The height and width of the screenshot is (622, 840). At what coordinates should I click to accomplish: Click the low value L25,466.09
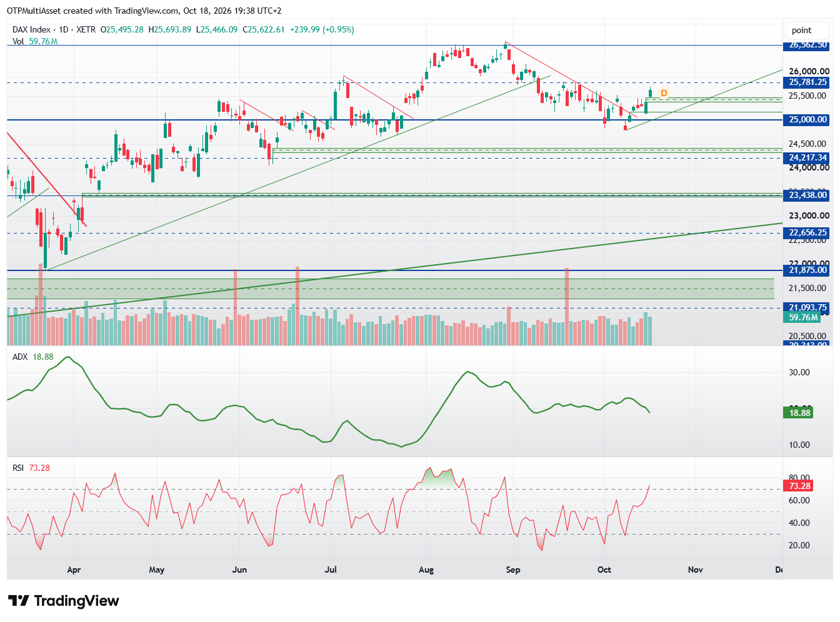point(217,29)
